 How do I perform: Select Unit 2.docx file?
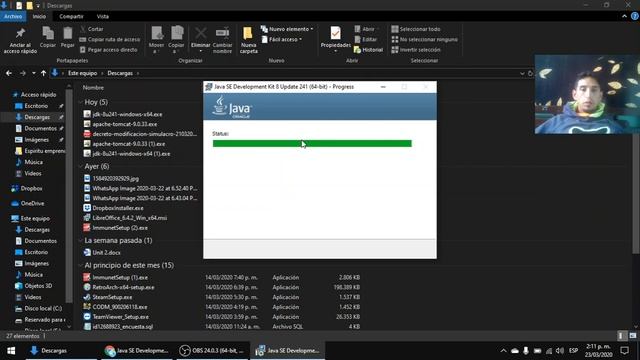[x=102, y=253]
